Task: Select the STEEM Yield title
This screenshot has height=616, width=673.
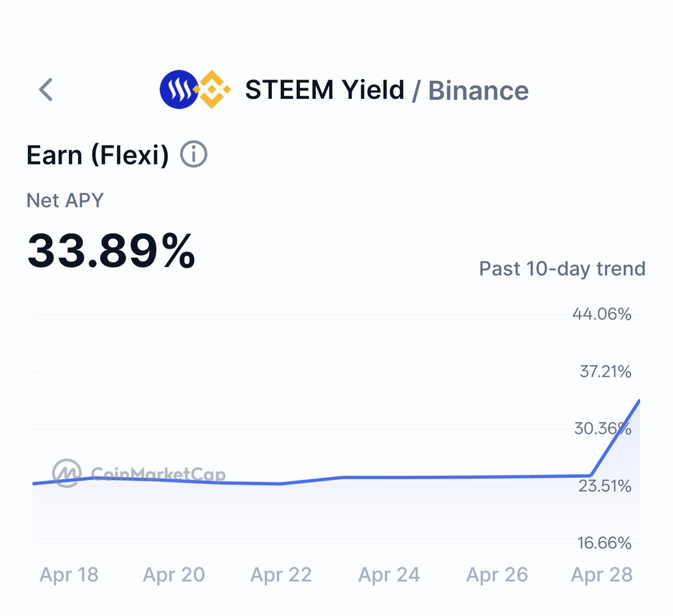Action: click(x=324, y=90)
